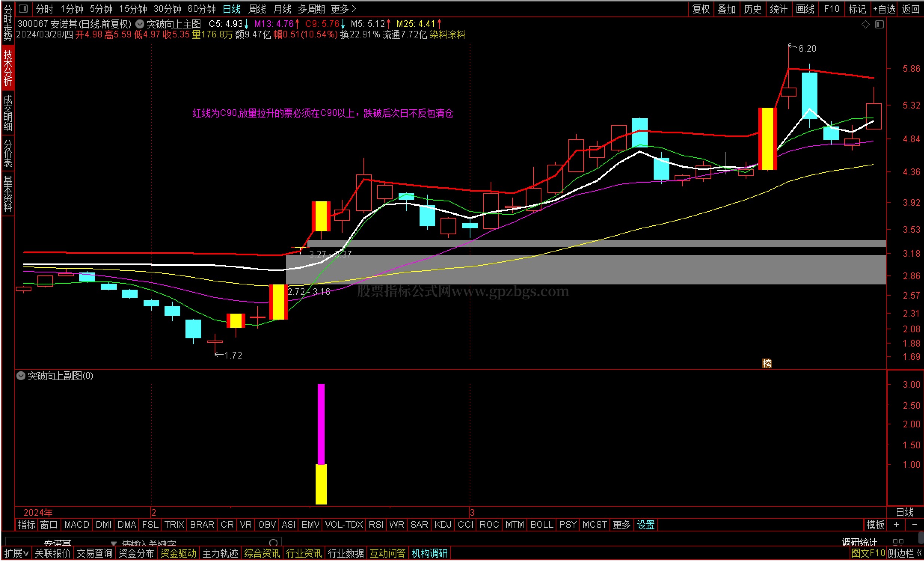Open 技术分析 sidebar tab
This screenshot has height=561, width=924.
coord(8,68)
